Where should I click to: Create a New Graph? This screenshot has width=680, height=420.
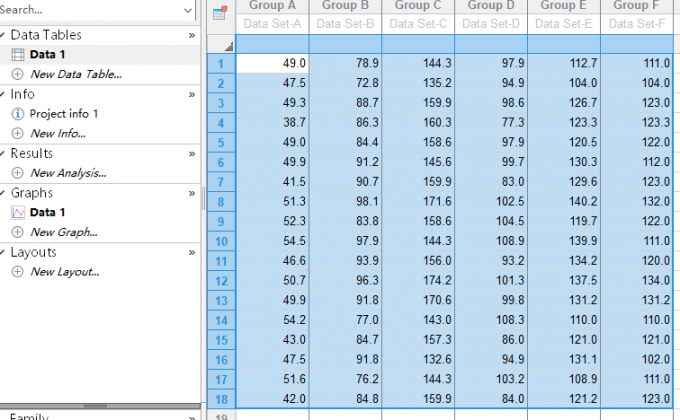(64, 232)
